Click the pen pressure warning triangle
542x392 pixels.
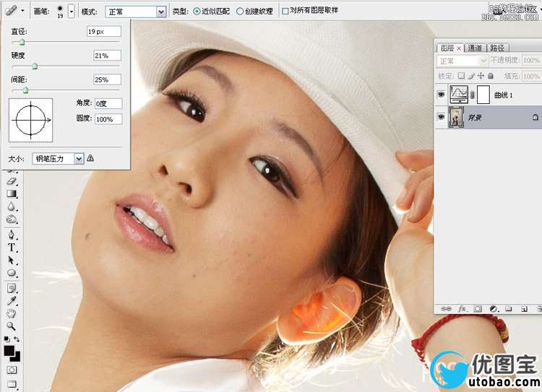point(90,158)
